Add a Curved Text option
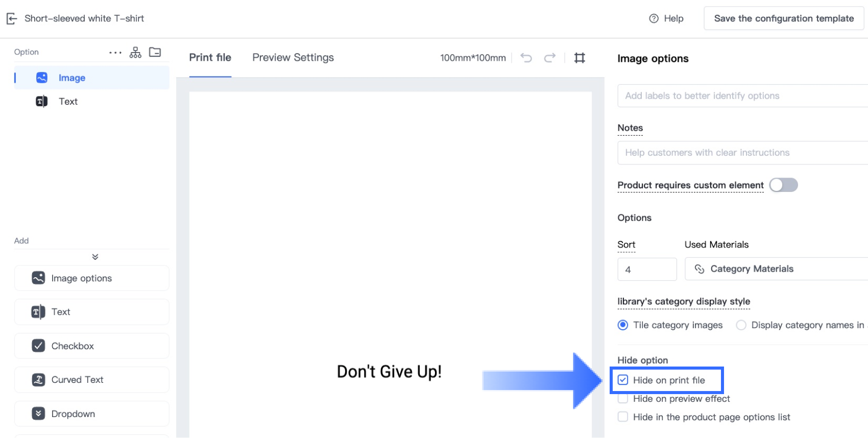Image resolution: width=868 pixels, height=438 pixels. pyautogui.click(x=92, y=380)
